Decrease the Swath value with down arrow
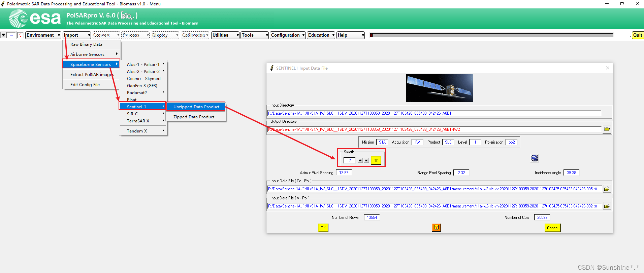644x273 pixels. pos(366,161)
